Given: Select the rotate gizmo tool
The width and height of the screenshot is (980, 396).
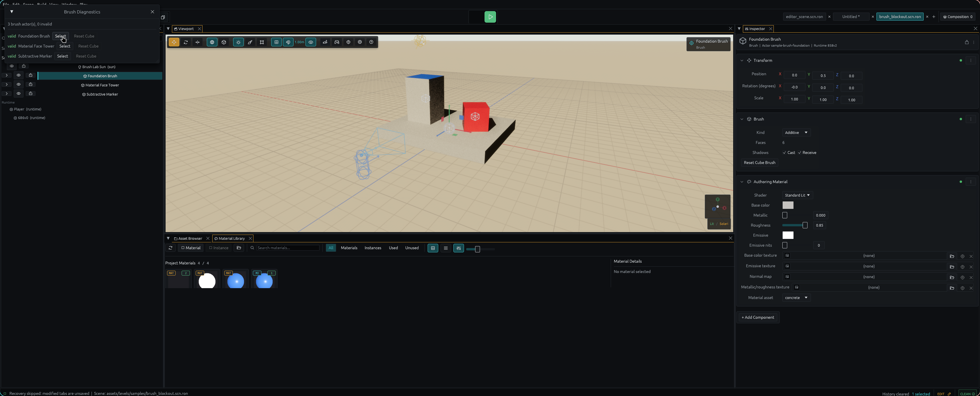Looking at the screenshot, I should pyautogui.click(x=186, y=42).
